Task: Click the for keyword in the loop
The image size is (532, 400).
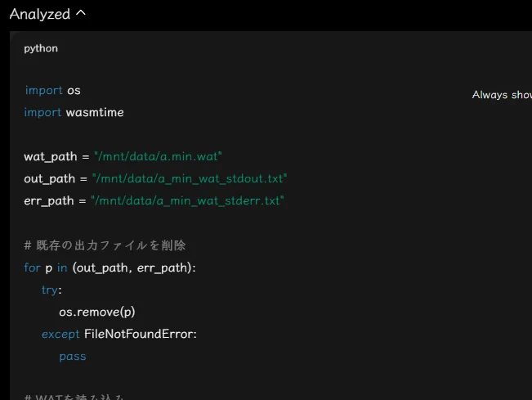Action: point(32,267)
